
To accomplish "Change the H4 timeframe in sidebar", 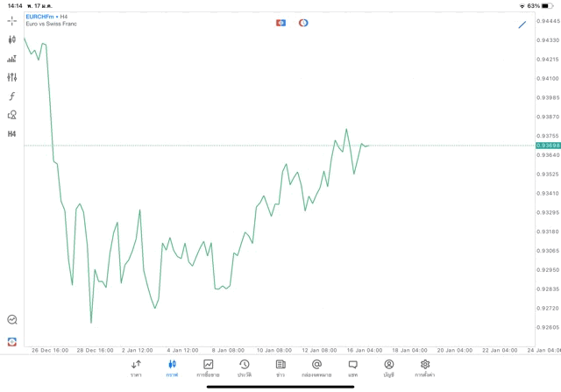I will click(12, 134).
